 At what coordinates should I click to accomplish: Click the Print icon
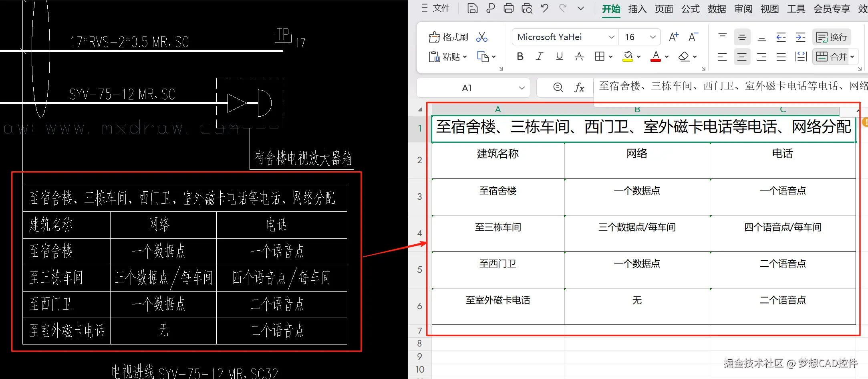pyautogui.click(x=508, y=8)
